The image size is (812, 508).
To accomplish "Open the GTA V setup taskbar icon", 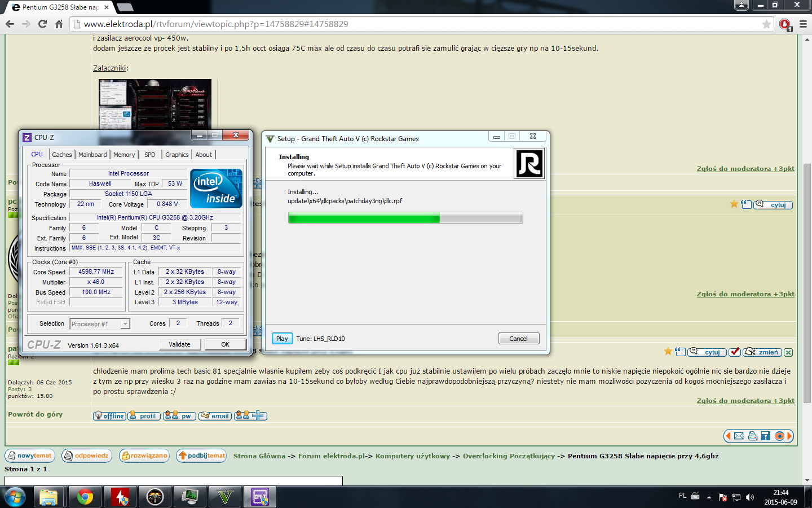I will click(x=225, y=497).
